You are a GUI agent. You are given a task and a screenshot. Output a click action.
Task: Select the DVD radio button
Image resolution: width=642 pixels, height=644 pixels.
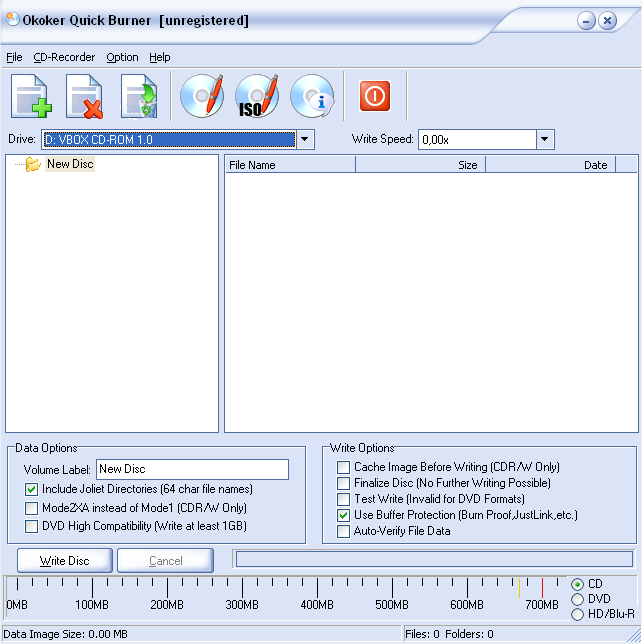577,599
